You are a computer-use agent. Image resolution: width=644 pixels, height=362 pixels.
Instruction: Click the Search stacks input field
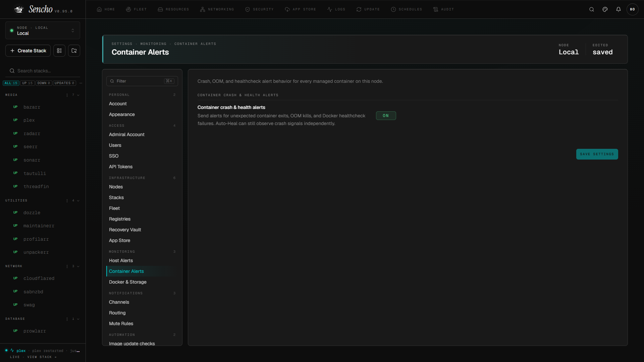(43, 71)
